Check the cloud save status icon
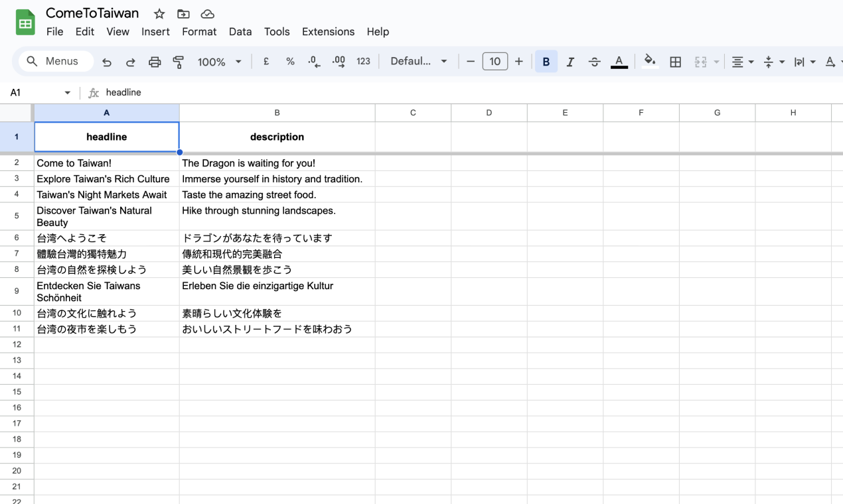The height and width of the screenshot is (504, 843). point(207,14)
